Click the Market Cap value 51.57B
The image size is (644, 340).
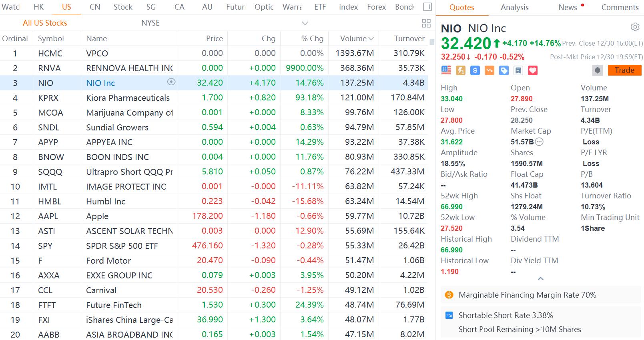(x=522, y=142)
